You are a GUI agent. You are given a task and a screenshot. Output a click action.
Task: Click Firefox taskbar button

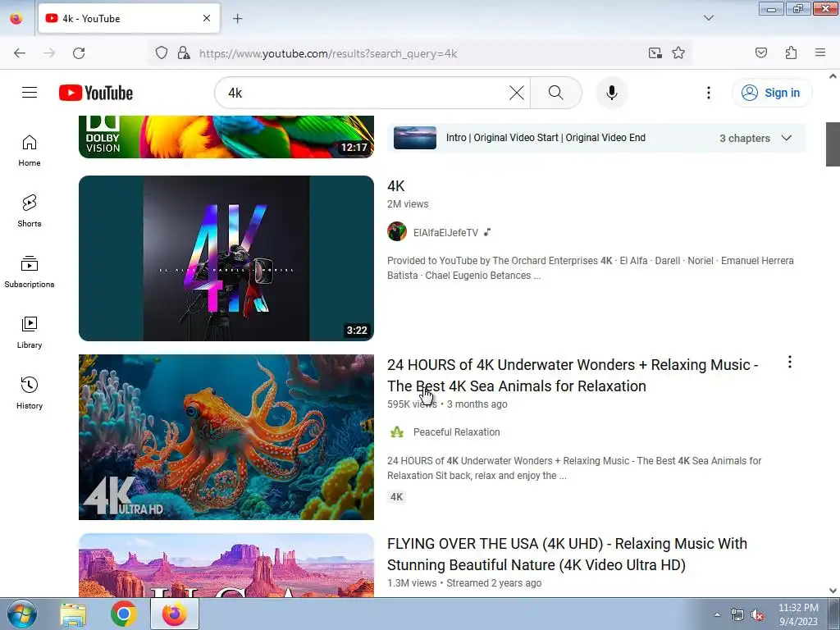pyautogui.click(x=175, y=614)
